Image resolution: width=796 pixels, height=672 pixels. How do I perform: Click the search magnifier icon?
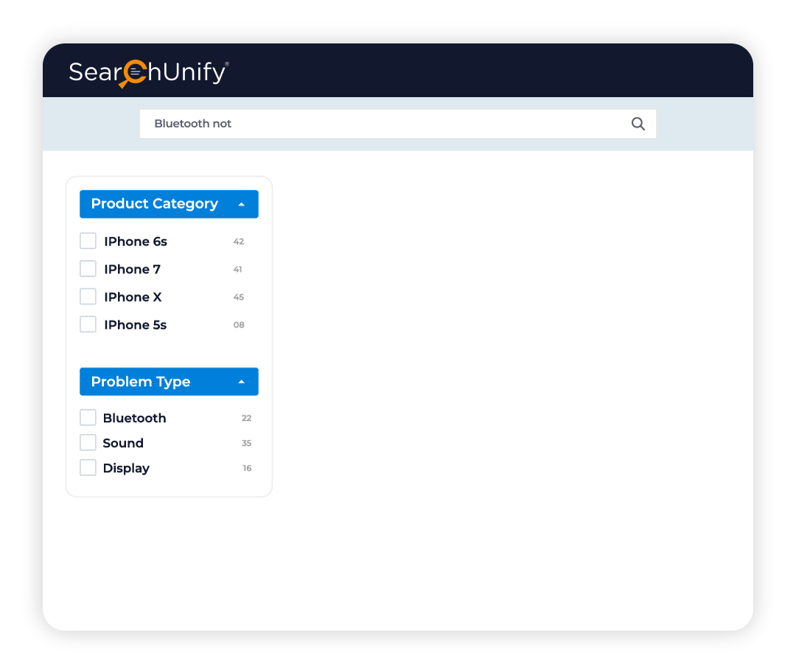638,124
